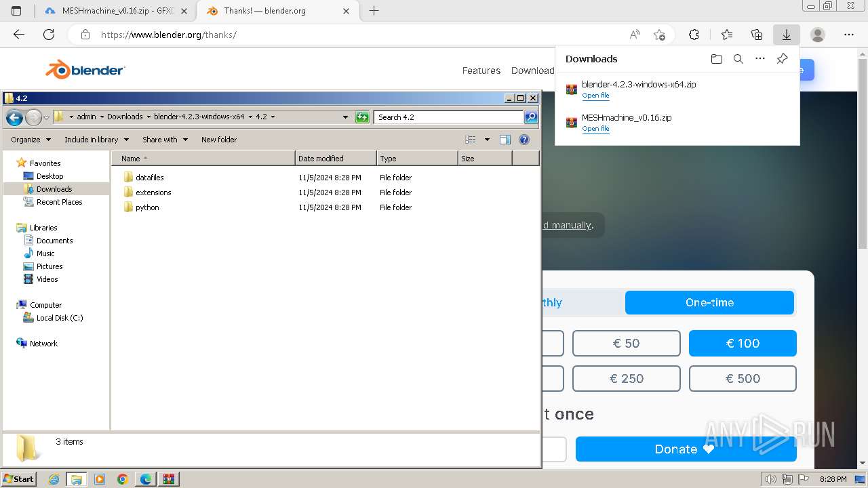This screenshot has width=868, height=488.
Task: Open the Collections icon in Edge toolbar
Action: click(x=757, y=35)
